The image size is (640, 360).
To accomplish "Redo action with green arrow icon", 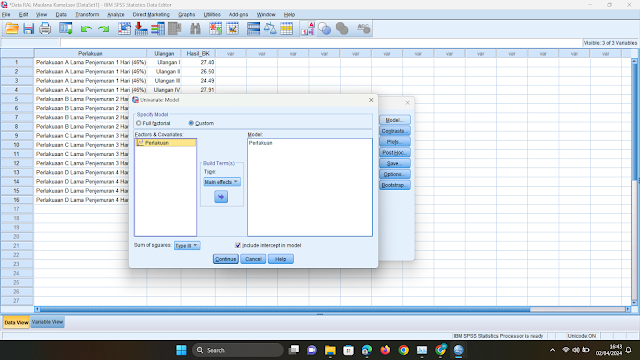I will tap(104, 29).
